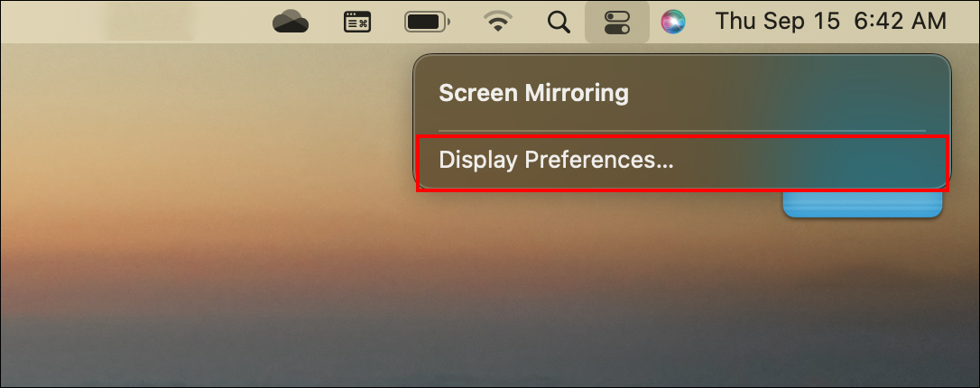The height and width of the screenshot is (388, 980).
Task: Select the "Display Preferences..." entry
Action: click(x=556, y=161)
